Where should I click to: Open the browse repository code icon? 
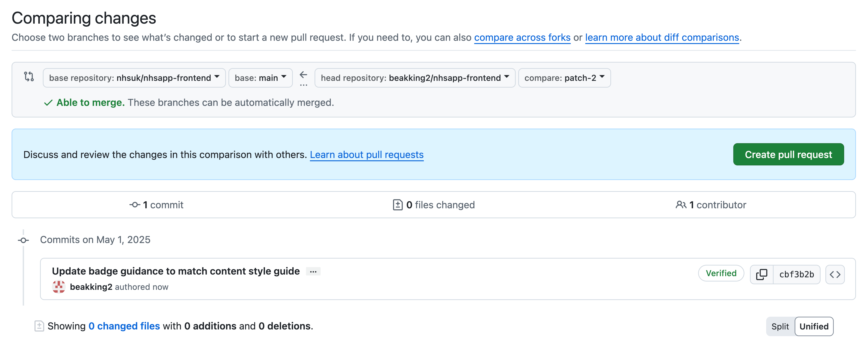pyautogui.click(x=835, y=274)
